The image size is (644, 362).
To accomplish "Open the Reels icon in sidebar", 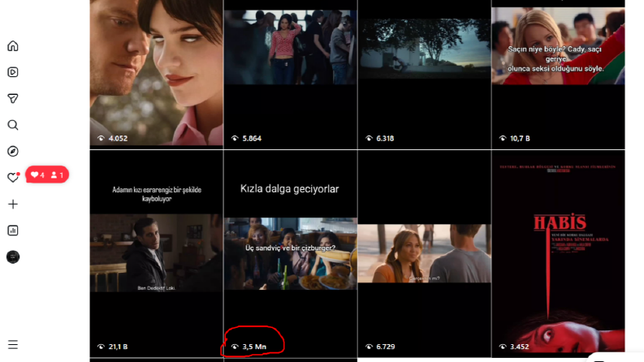I will 13,72.
